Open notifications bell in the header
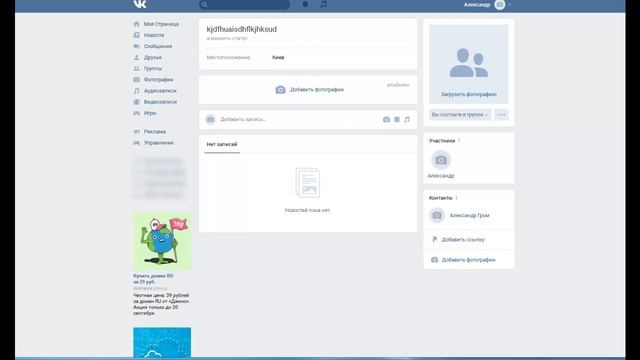Viewport: 640px width, 360px height. tap(305, 4)
